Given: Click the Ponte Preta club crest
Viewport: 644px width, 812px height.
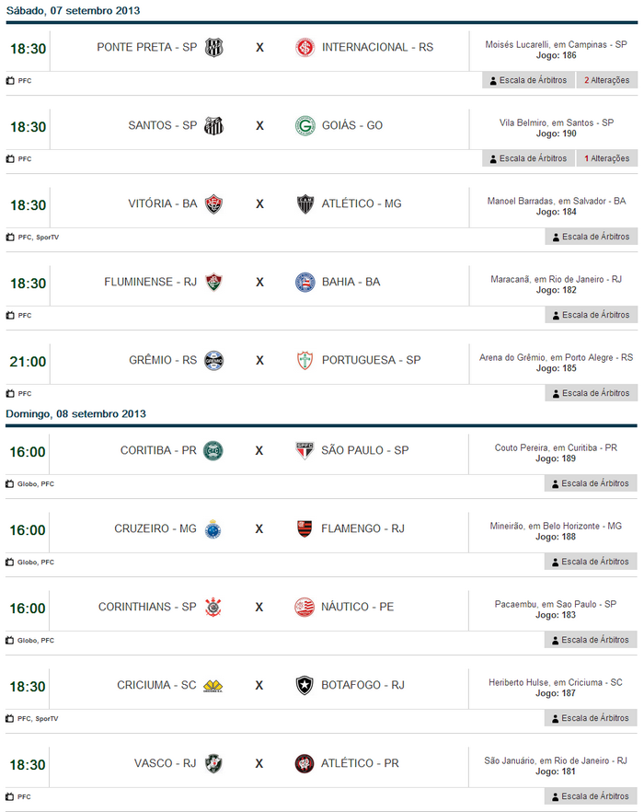Looking at the screenshot, I should [213, 47].
